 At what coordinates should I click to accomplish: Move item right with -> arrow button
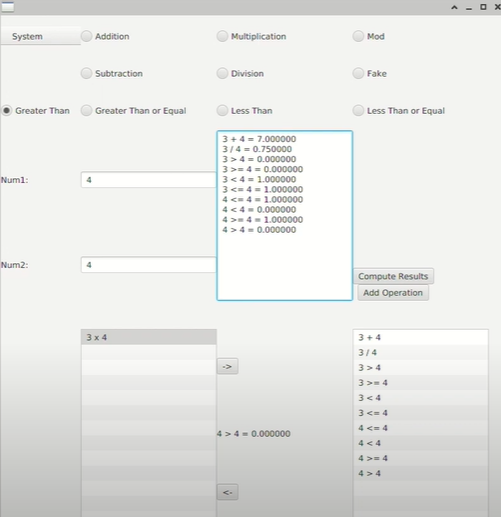pos(227,366)
